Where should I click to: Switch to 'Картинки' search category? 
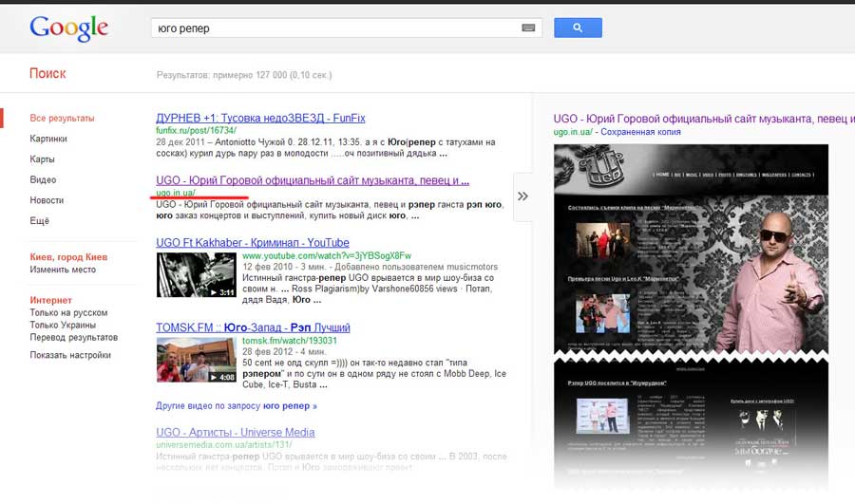coord(48,139)
